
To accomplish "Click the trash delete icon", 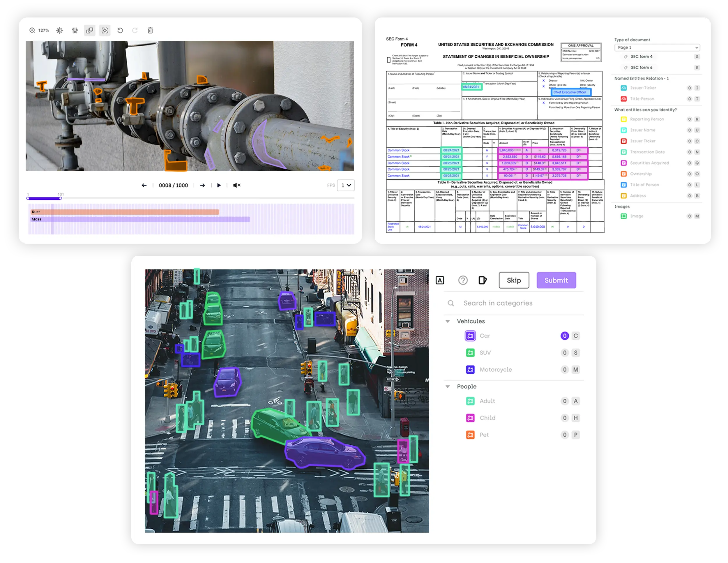I will pyautogui.click(x=150, y=30).
